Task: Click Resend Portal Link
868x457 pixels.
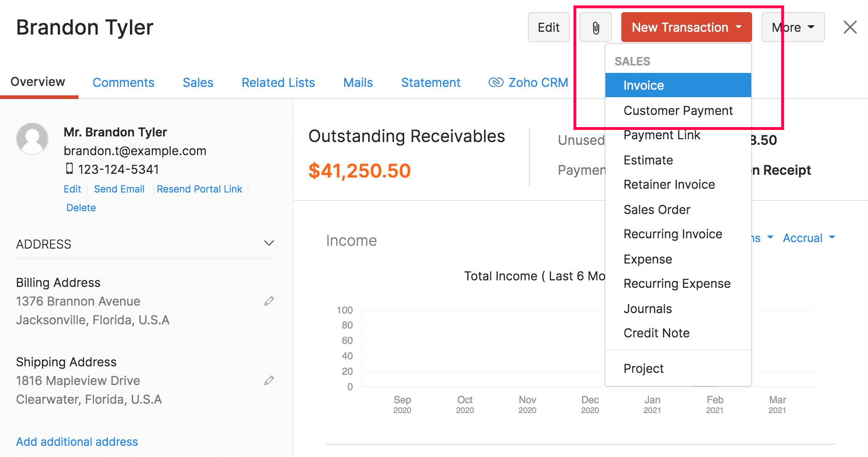Action: (199, 189)
